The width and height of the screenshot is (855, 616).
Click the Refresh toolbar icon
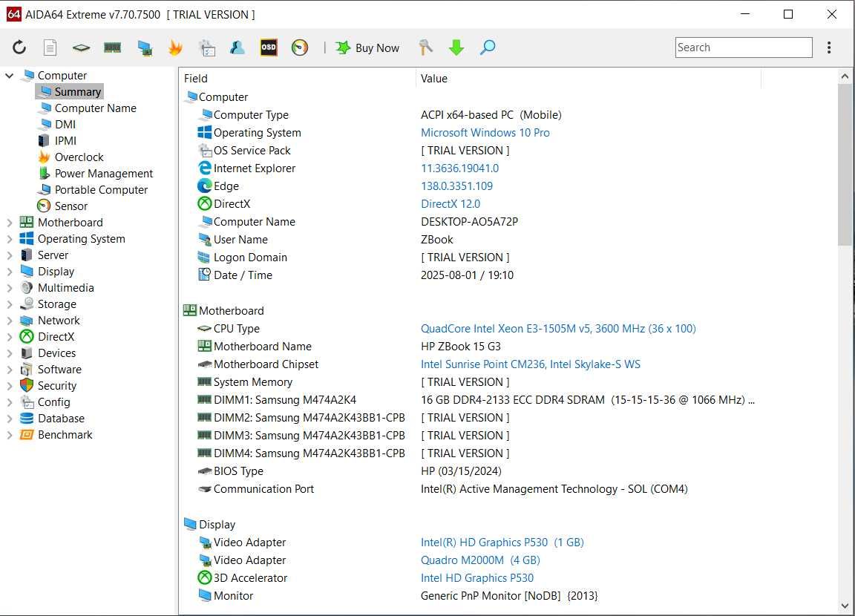coord(19,47)
